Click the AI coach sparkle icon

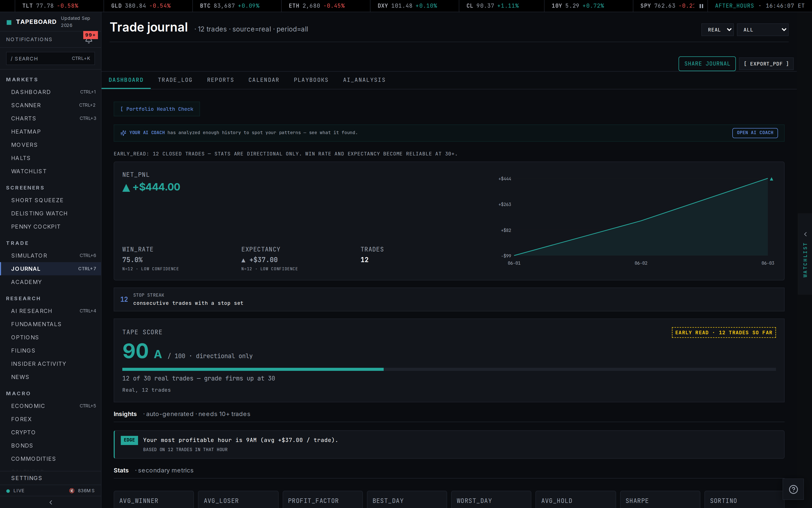(123, 133)
